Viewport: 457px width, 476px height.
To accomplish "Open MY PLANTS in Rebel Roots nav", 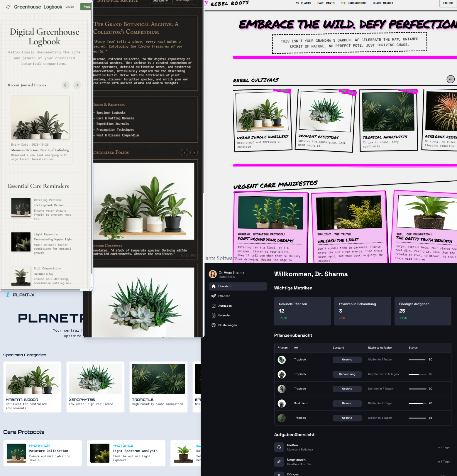I will [303, 3].
